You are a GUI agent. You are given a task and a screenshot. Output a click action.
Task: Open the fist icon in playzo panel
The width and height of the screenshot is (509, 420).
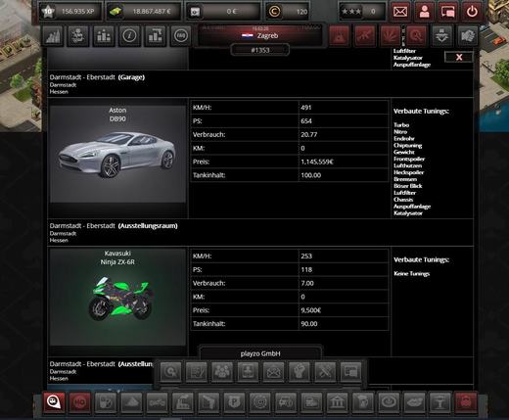point(300,371)
